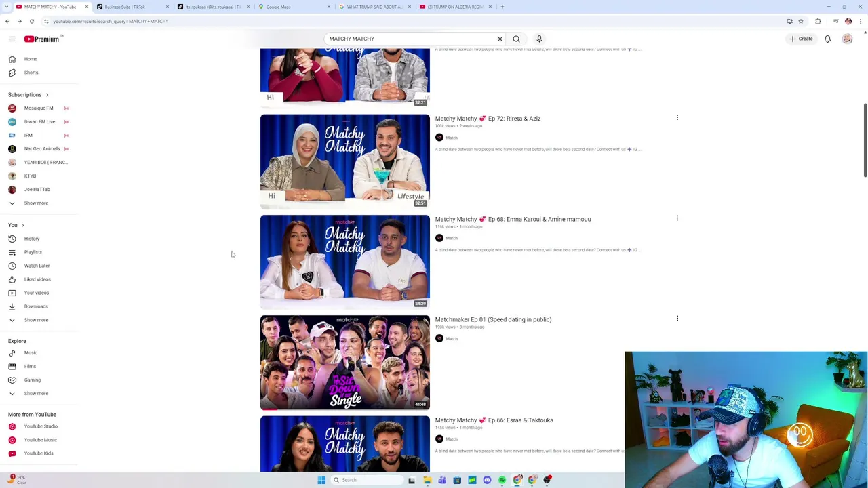
Task: Open YouTube Studio link
Action: point(41,426)
